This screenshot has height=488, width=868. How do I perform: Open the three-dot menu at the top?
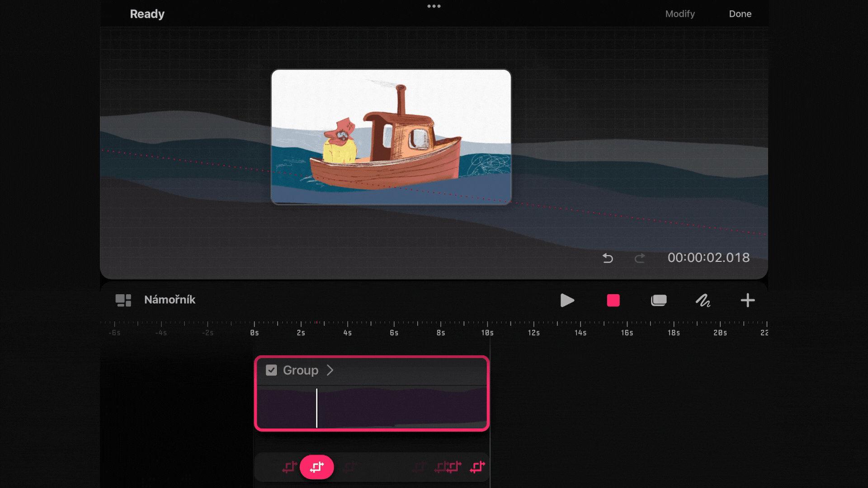(x=434, y=6)
